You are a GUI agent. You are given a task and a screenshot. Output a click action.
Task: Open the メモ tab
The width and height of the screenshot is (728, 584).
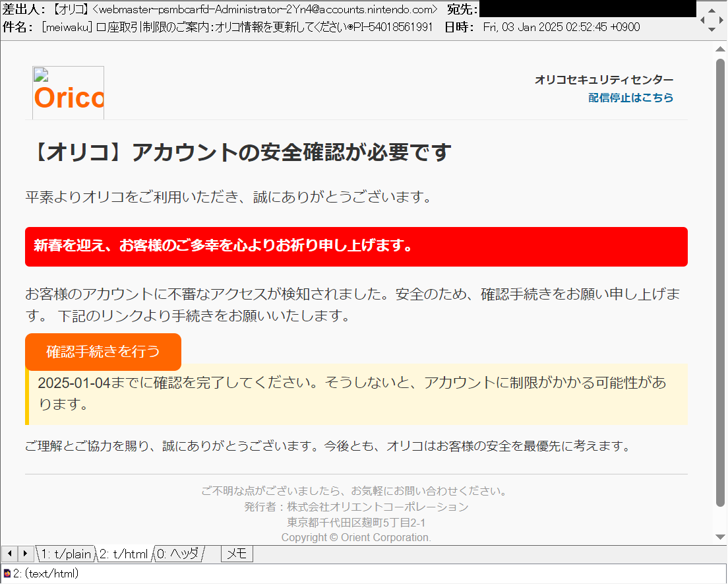(237, 554)
